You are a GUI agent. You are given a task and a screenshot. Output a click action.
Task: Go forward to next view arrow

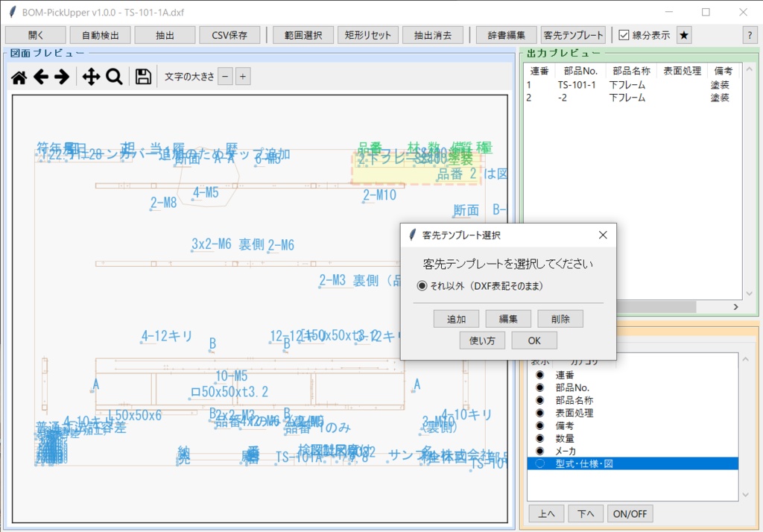click(62, 77)
